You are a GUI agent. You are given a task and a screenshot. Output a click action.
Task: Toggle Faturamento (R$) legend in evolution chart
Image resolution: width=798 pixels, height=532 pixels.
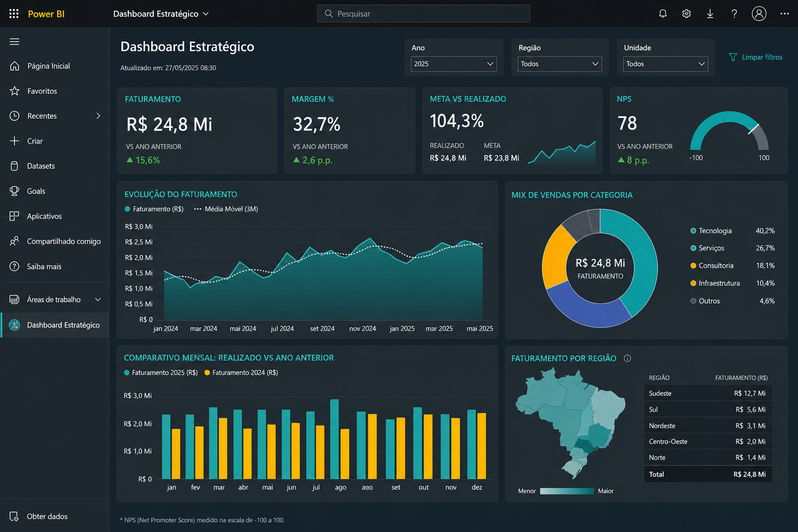(x=154, y=209)
